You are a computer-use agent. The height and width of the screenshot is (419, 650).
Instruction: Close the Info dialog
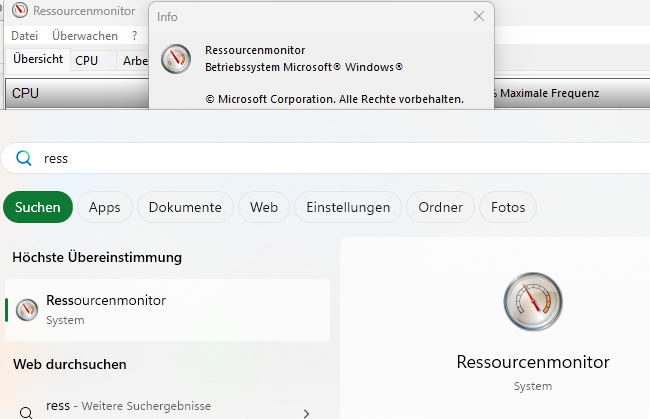pyautogui.click(x=479, y=16)
